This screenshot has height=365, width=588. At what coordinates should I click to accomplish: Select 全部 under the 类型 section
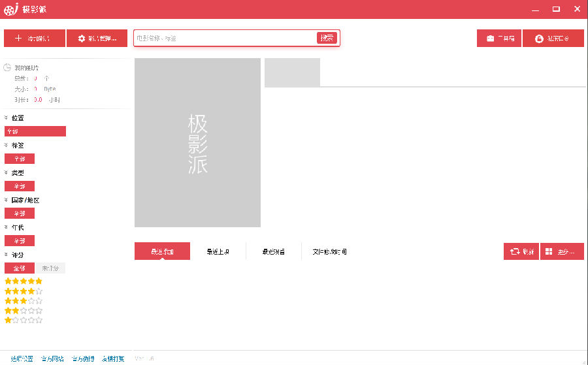tap(20, 186)
